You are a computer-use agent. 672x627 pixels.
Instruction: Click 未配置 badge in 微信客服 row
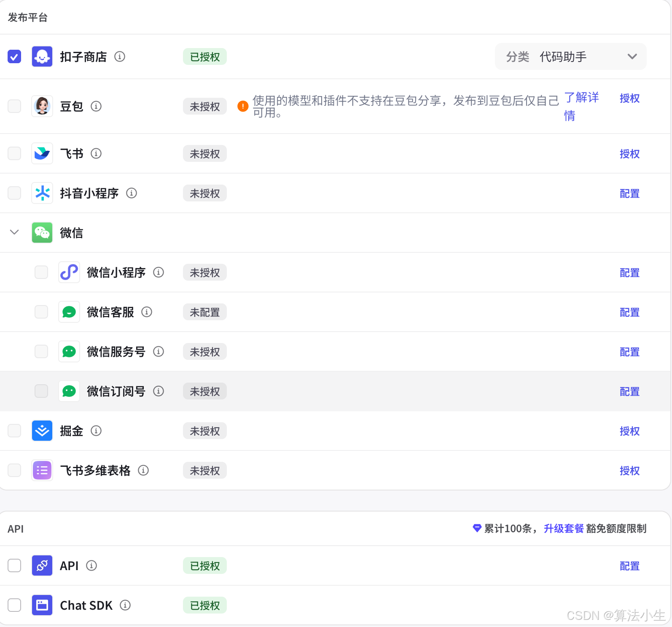[x=205, y=312]
